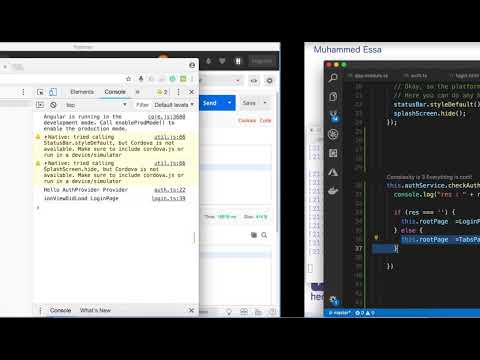Toggle the device toolbar in DevTools
Viewport: 480px width, 360px height.
[x=53, y=92]
